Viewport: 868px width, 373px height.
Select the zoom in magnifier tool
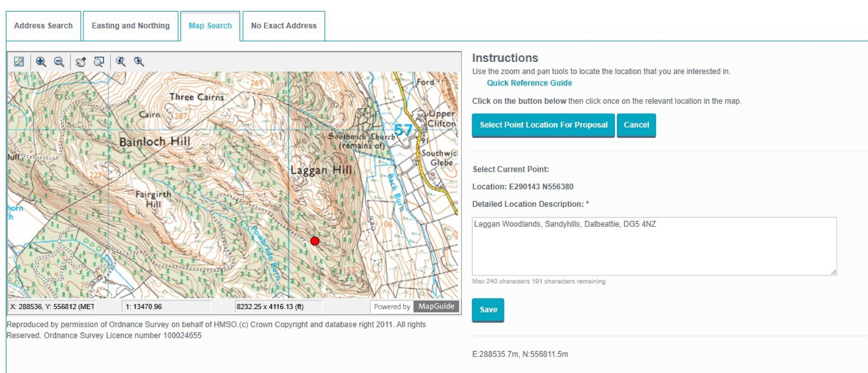click(41, 62)
